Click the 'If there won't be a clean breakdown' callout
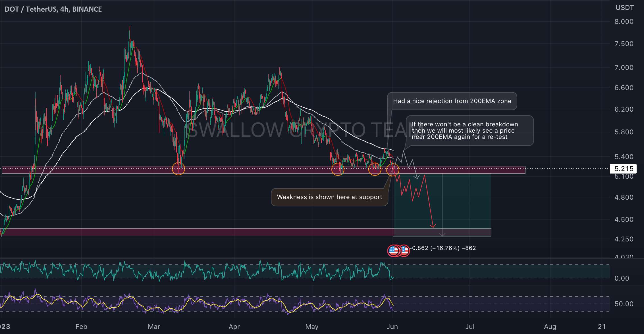This screenshot has width=644, height=334. (x=470, y=131)
